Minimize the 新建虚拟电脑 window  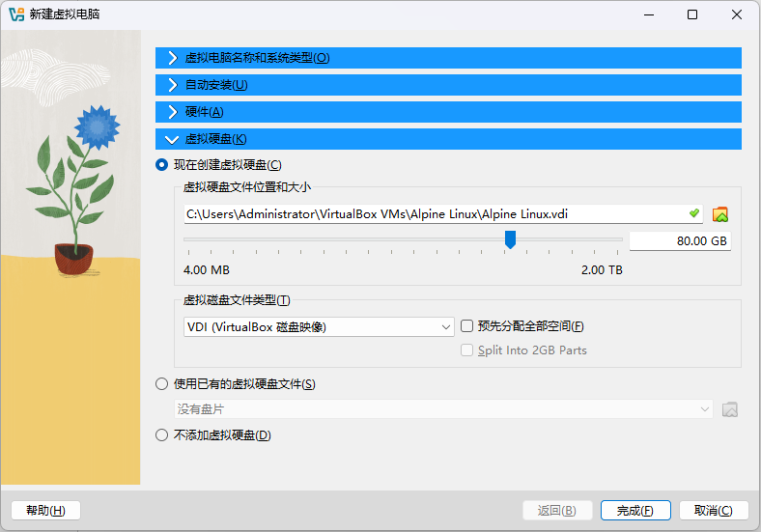coord(649,14)
